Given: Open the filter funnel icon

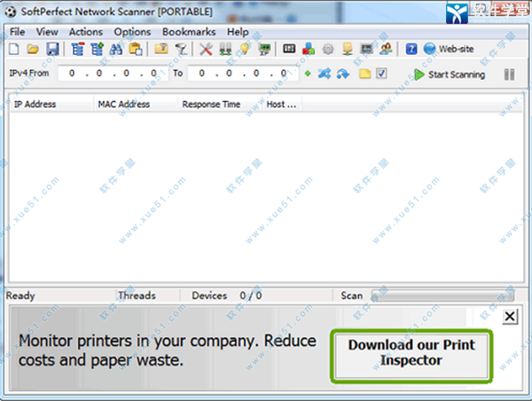Looking at the screenshot, I should pyautogui.click(x=180, y=50).
